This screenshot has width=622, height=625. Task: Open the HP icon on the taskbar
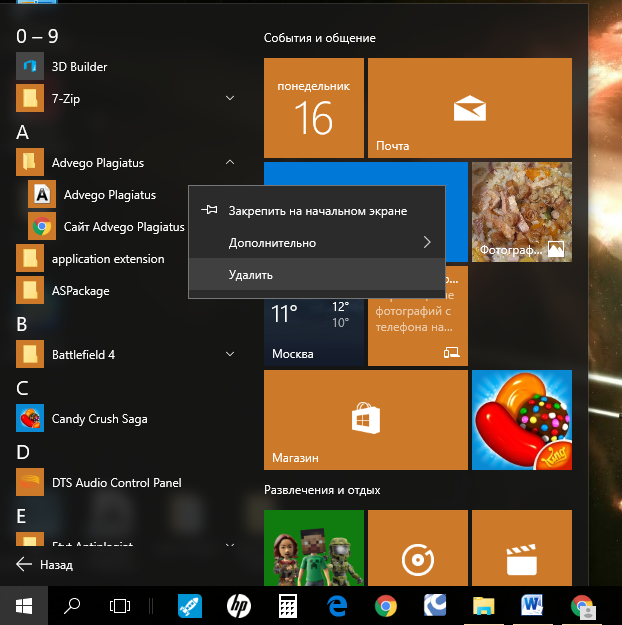coord(239,605)
